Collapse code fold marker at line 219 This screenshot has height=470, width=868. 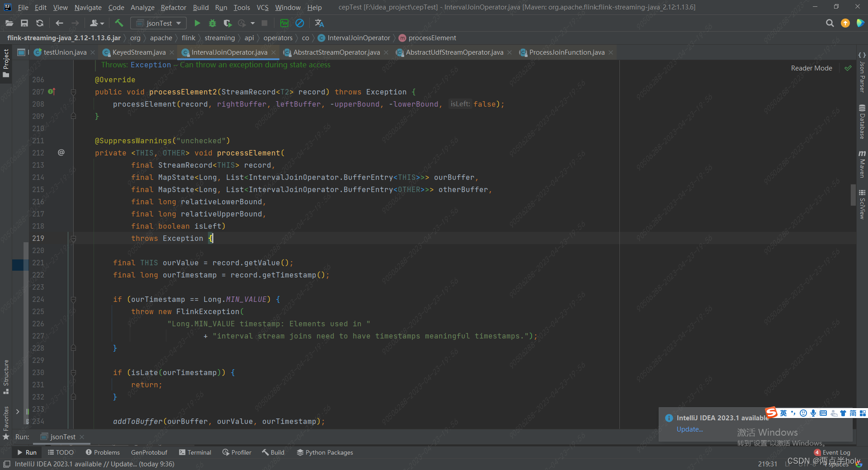[x=73, y=238]
